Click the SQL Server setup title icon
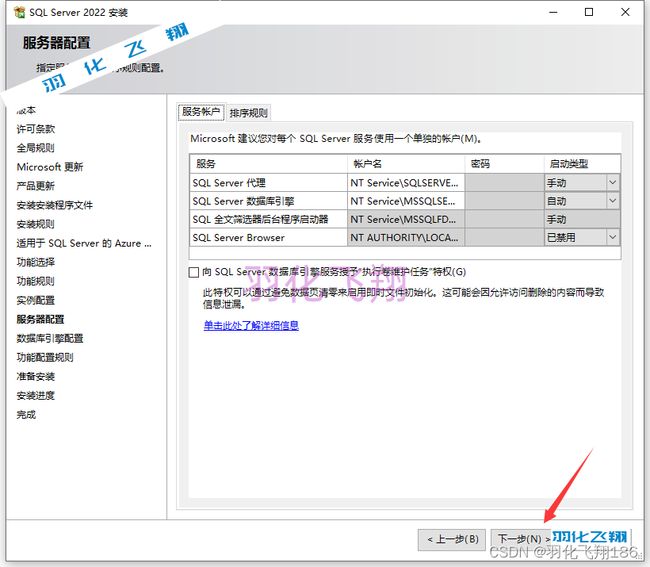Viewport: 650px width, 567px height. [19, 12]
